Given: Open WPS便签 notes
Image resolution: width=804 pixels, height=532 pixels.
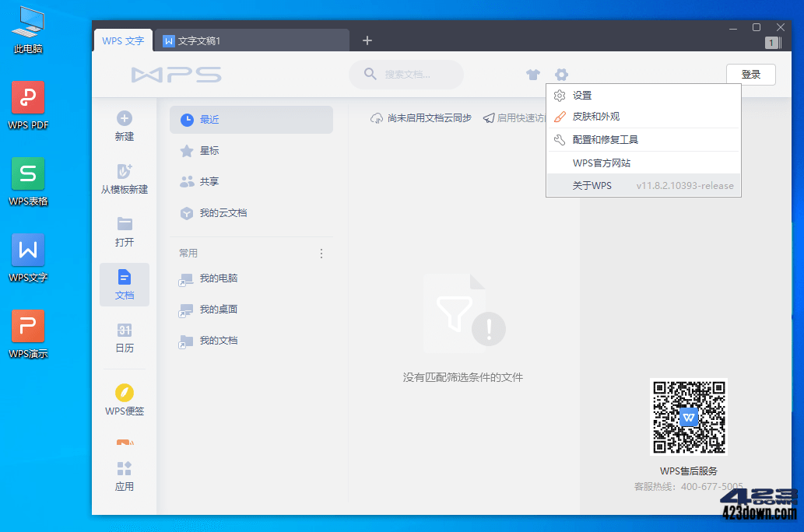Looking at the screenshot, I should coord(125,400).
